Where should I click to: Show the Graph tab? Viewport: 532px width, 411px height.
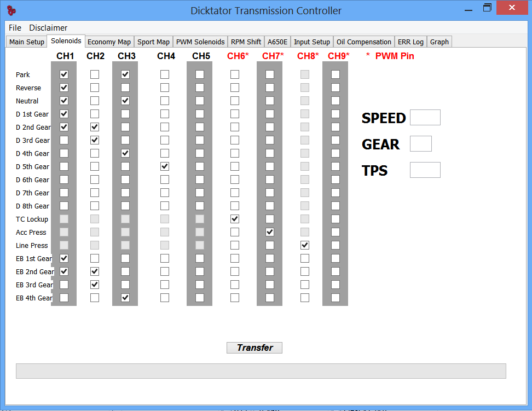tap(440, 42)
